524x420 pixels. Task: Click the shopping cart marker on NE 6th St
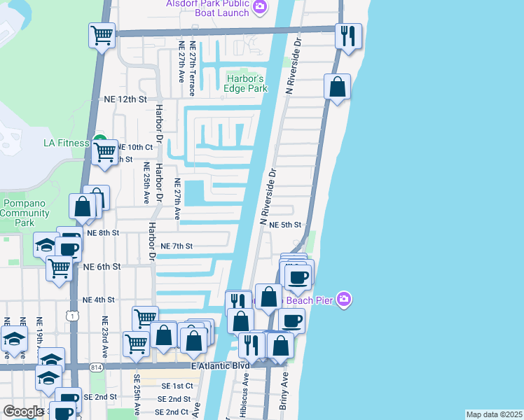point(60,267)
